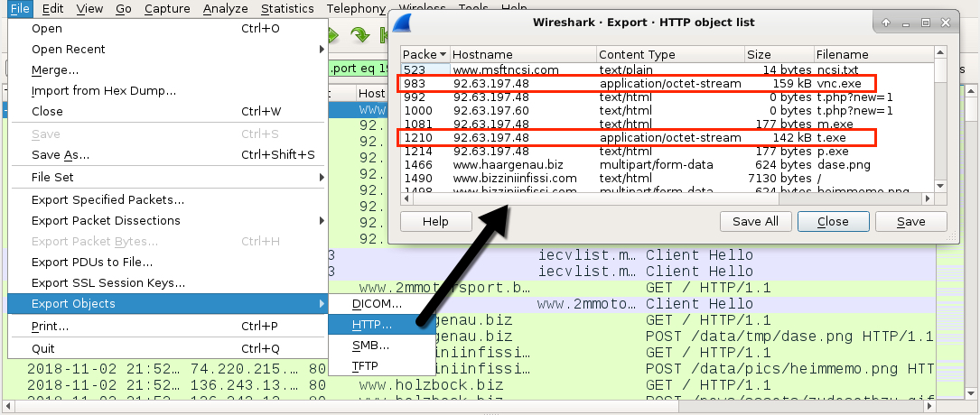Viewport: 980px width, 415px height.
Task: Select TFTP in the Export Objects submenu
Action: [381, 365]
